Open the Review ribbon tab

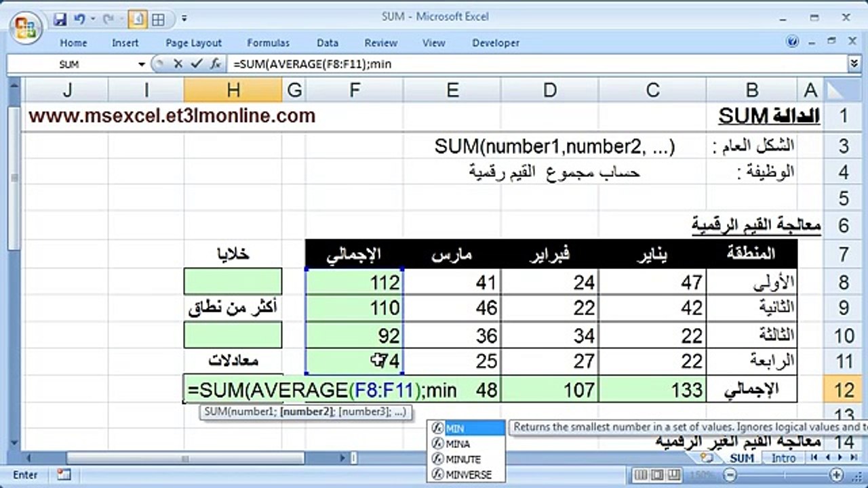[380, 43]
